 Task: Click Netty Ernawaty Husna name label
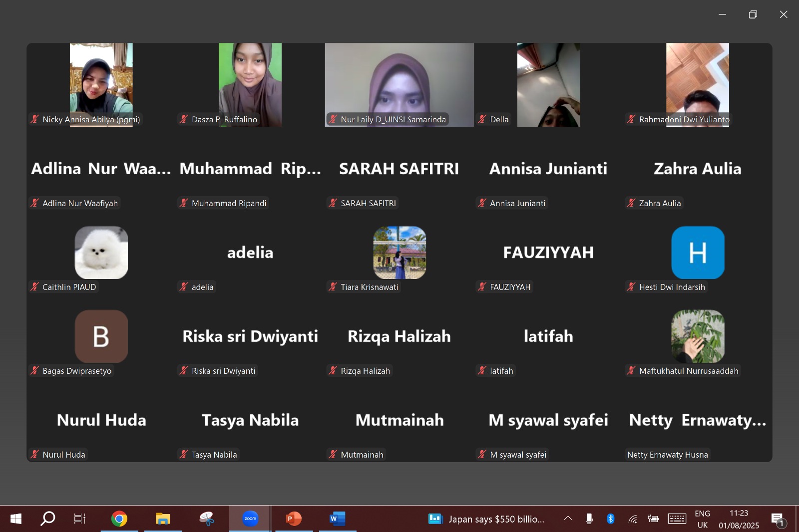point(668,455)
